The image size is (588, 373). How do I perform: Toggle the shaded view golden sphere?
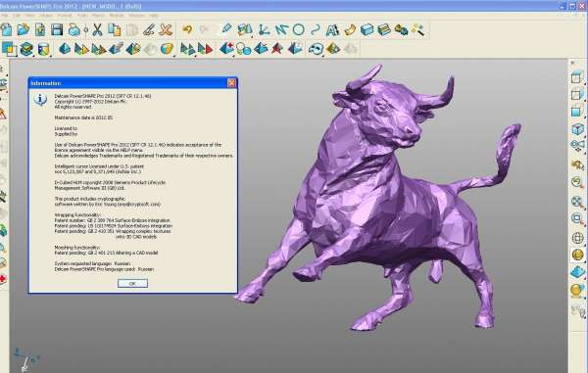(577, 255)
